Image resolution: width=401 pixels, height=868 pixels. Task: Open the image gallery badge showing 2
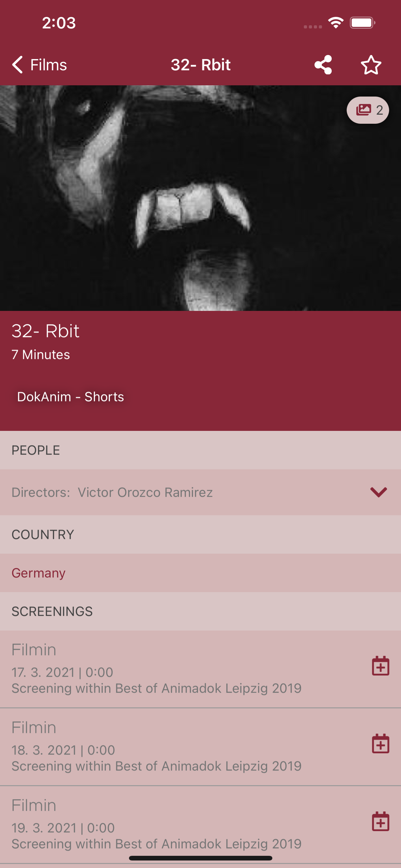click(368, 110)
